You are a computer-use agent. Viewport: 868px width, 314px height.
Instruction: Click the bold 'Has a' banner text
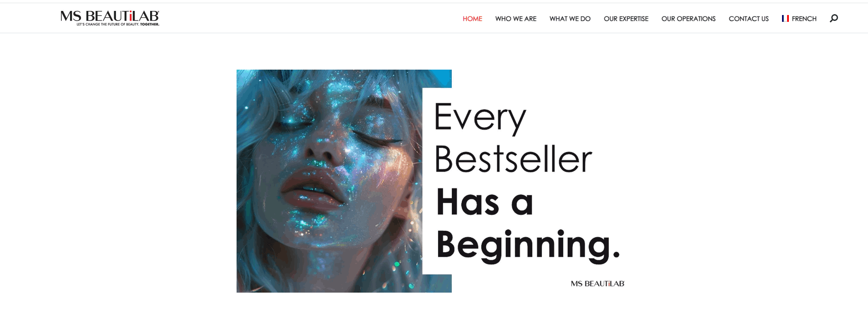(x=484, y=201)
